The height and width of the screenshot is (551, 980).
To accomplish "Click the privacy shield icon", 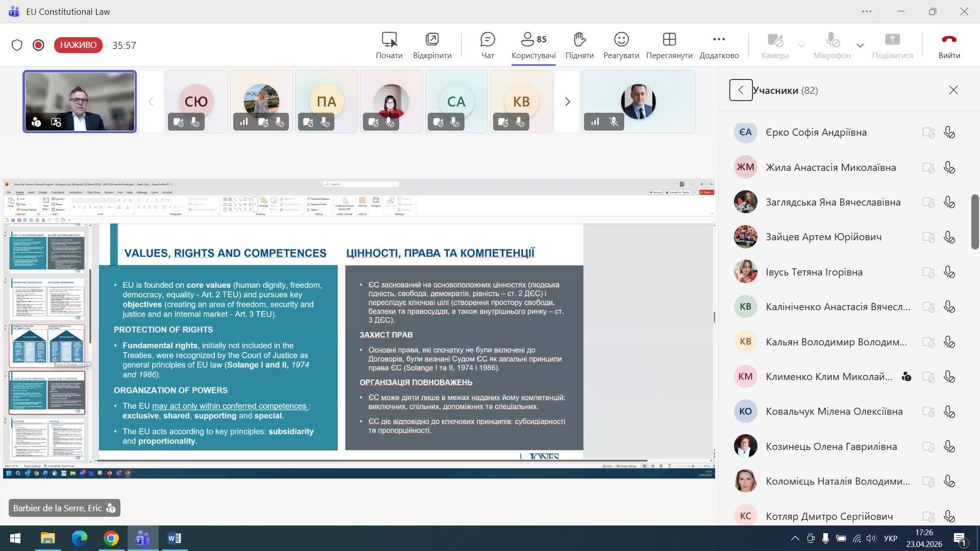I will (x=17, y=45).
